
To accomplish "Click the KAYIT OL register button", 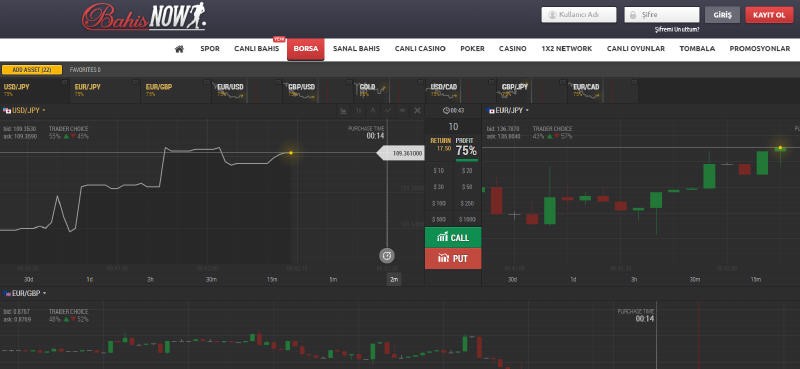I will click(769, 15).
